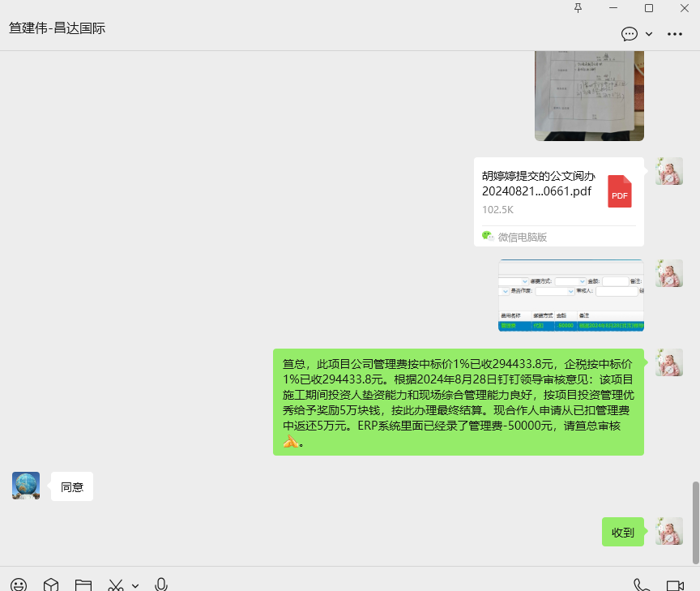Click the globe avatar beside 同意
This screenshot has height=591, width=700.
point(26,486)
